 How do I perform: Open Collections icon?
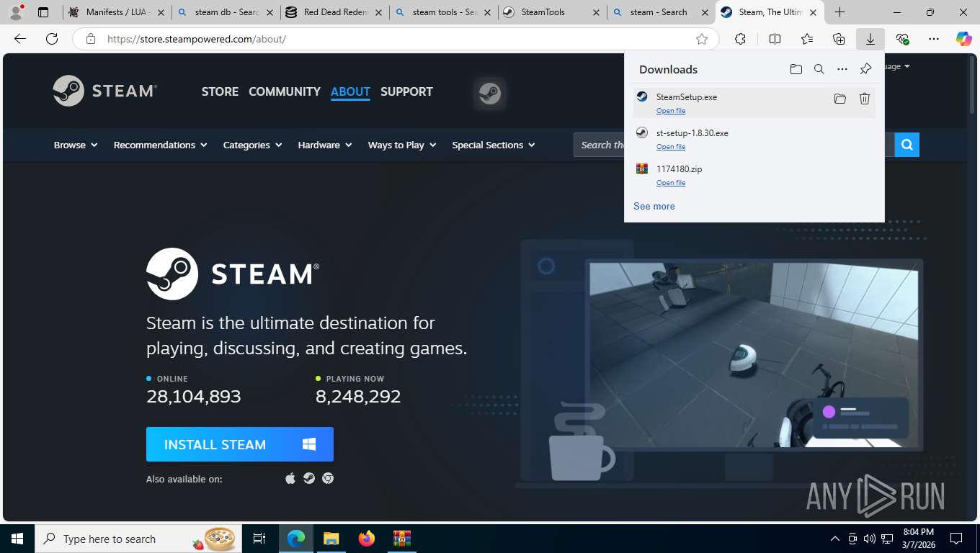click(x=839, y=39)
